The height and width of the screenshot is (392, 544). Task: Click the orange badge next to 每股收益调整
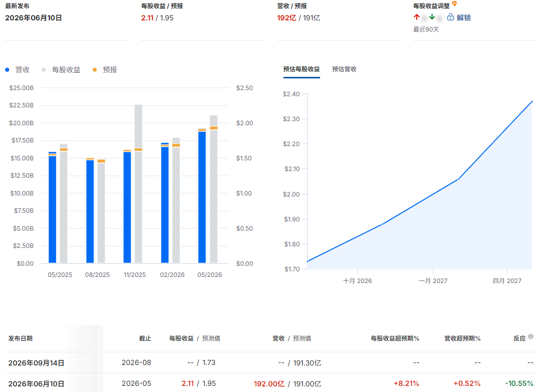[x=454, y=4]
